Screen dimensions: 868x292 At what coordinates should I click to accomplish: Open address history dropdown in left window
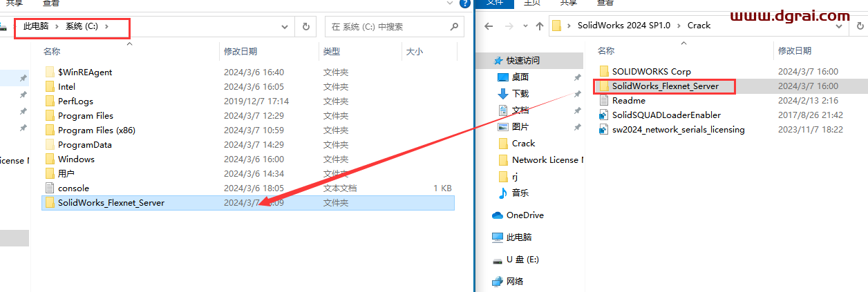[x=285, y=27]
